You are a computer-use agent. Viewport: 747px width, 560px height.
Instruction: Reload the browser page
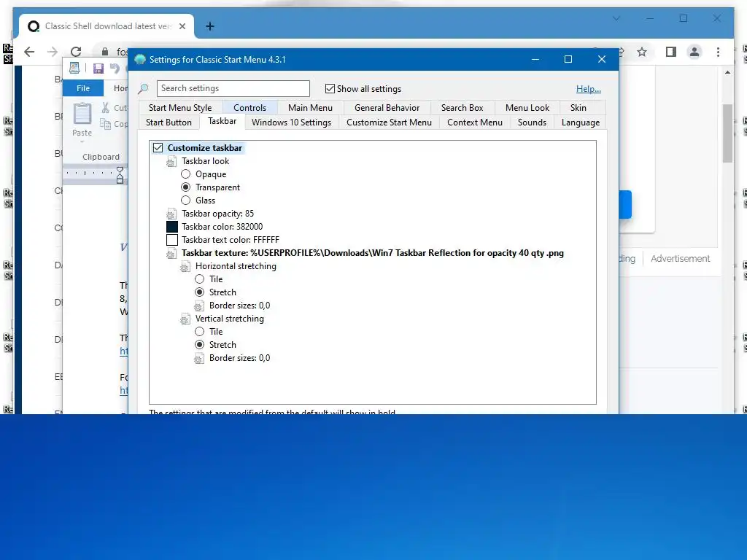coord(76,52)
